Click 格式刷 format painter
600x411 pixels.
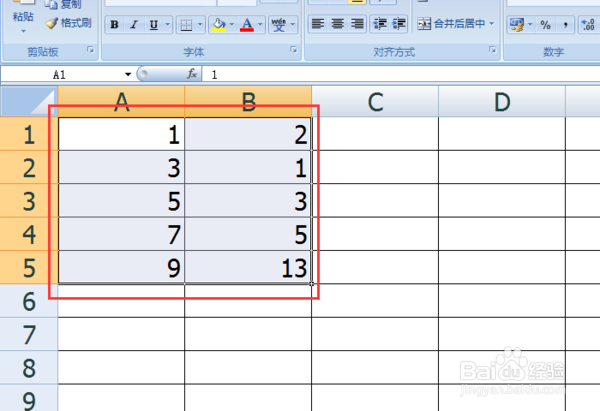pyautogui.click(x=68, y=23)
